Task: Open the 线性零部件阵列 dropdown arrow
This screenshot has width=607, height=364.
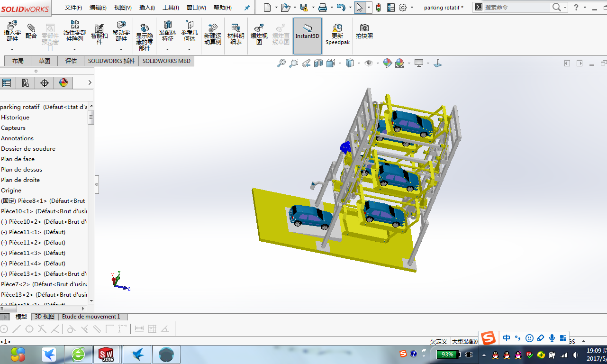Action: [74, 49]
